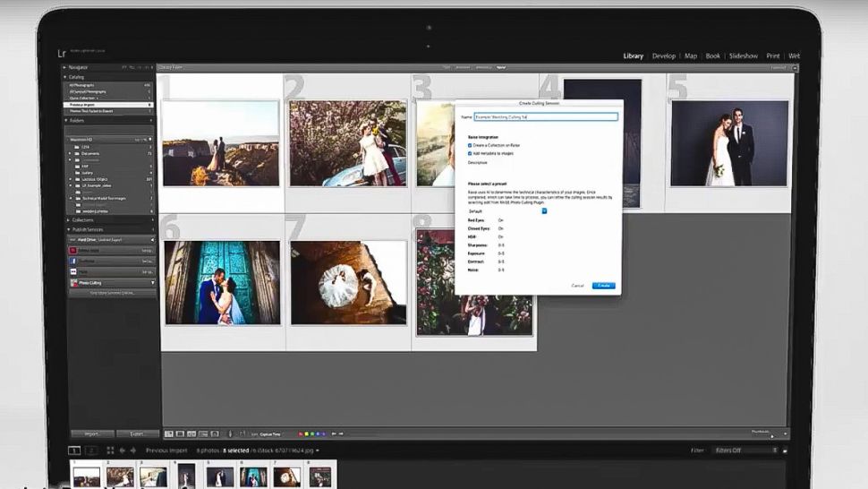The width and height of the screenshot is (868, 489).
Task: Switch to Compare view in toolbar
Action: tap(191, 433)
